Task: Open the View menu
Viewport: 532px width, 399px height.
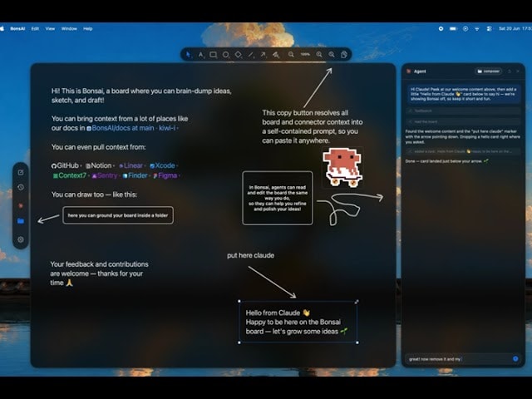Action: (50, 28)
